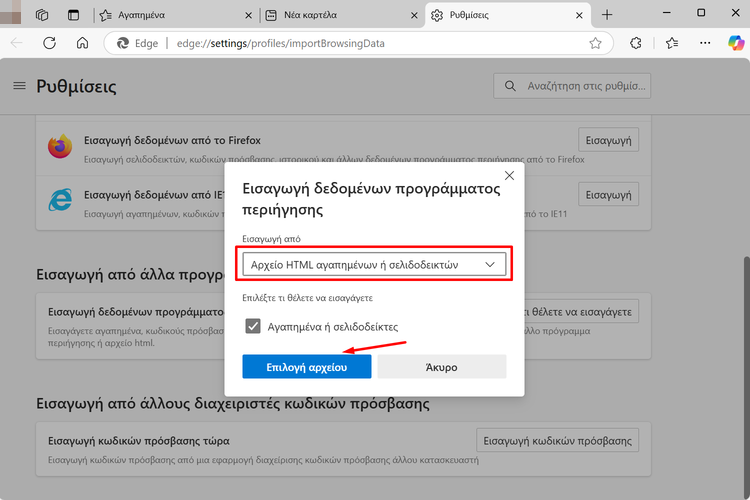
Task: Click the 'Εισαγωγή κωδικών πρόσβασης' button
Action: (x=557, y=440)
